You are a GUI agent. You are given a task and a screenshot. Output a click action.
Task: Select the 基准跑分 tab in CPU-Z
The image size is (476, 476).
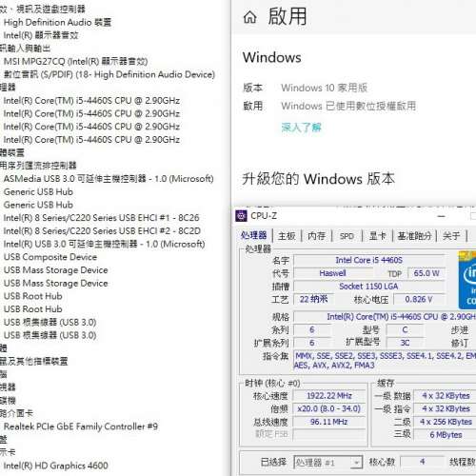pyautogui.click(x=414, y=236)
